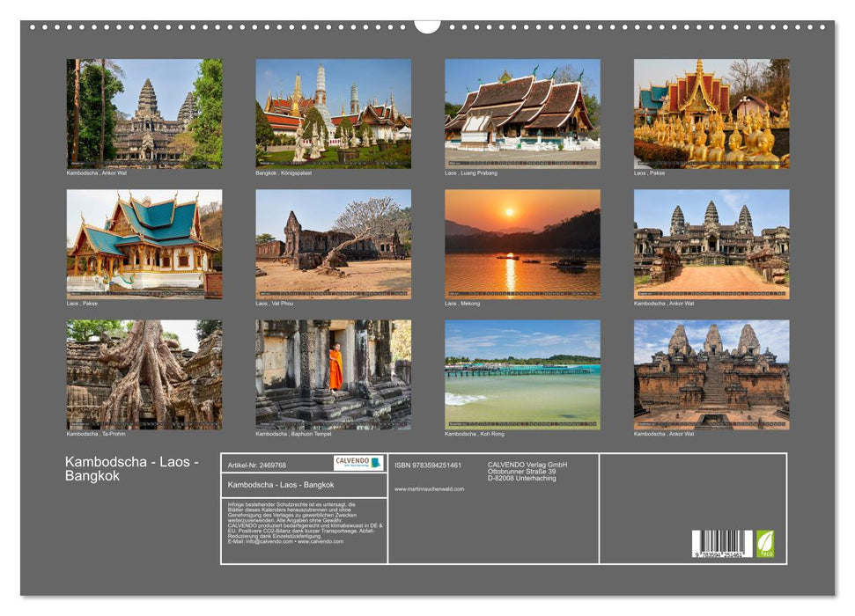Click the Angkor Wat forest view thumbnail

(x=144, y=114)
